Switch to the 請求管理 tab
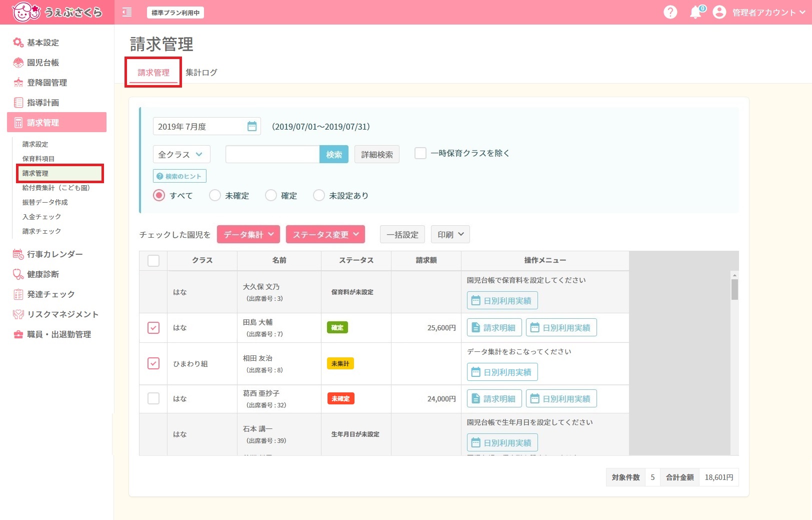 153,73
